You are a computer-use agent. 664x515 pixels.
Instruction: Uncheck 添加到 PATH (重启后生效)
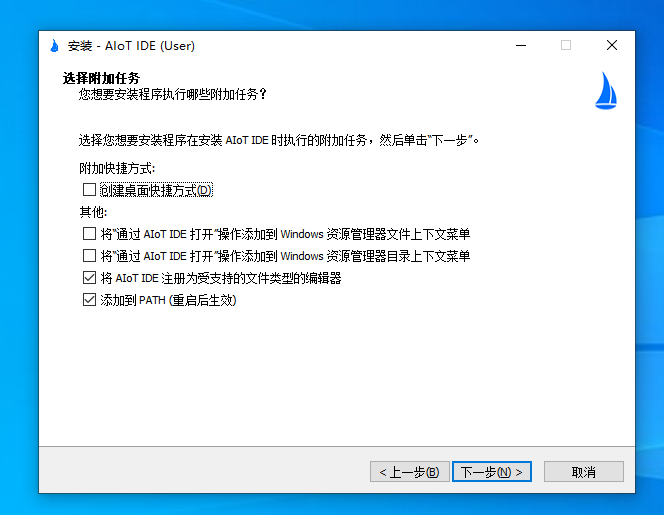[89, 300]
